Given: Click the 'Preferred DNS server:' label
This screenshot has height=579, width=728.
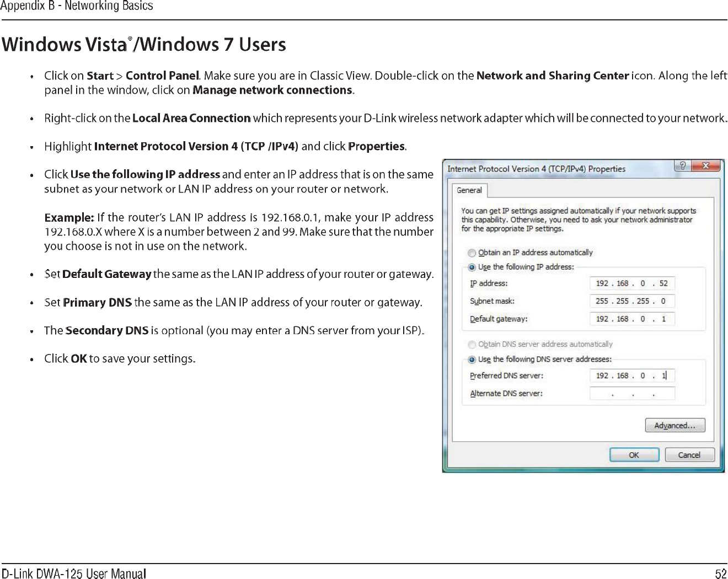Looking at the screenshot, I should pos(506,376).
